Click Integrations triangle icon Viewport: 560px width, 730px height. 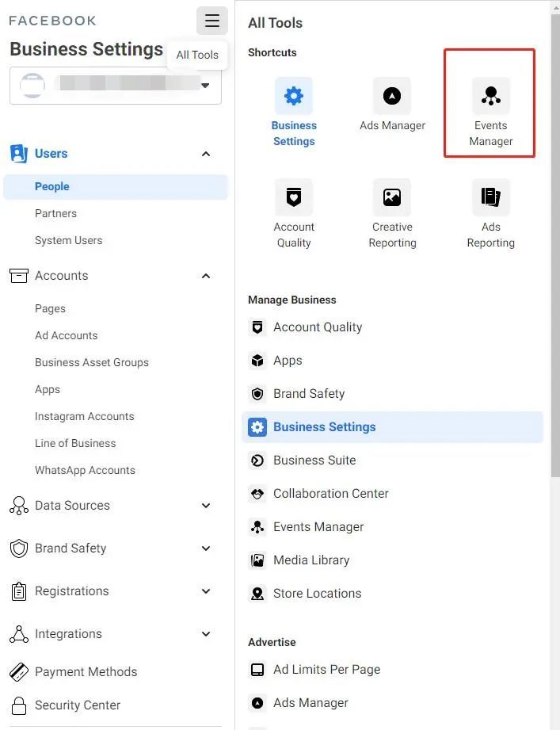19,634
